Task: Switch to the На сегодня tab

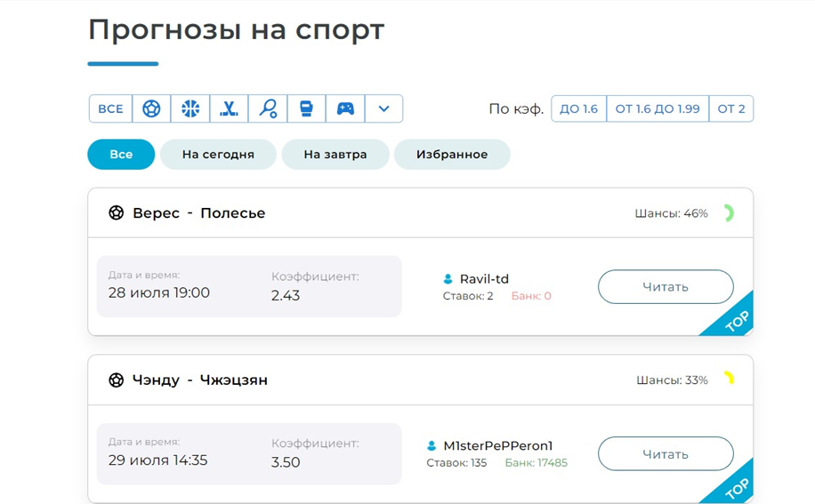Action: coord(218,154)
